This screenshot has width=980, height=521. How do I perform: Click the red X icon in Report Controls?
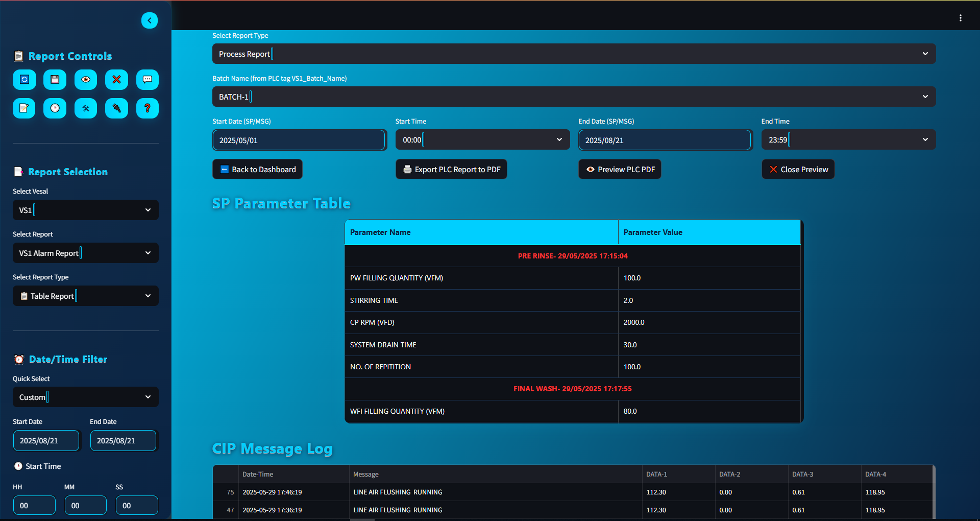click(x=116, y=80)
